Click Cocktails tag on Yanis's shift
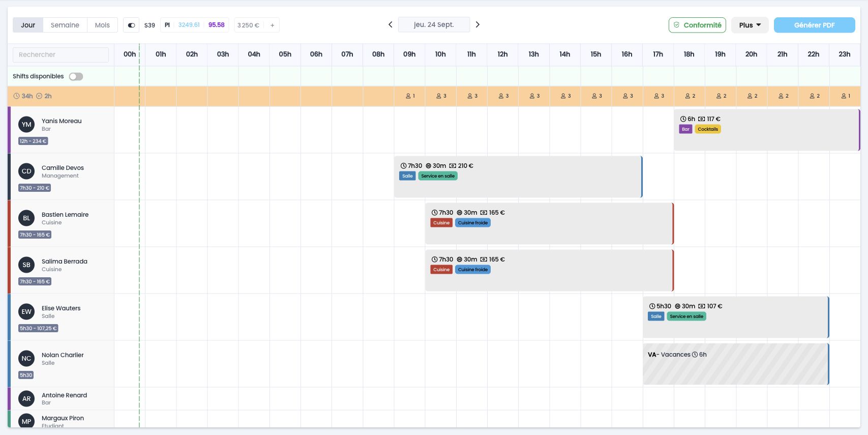The image size is (868, 435). click(708, 129)
